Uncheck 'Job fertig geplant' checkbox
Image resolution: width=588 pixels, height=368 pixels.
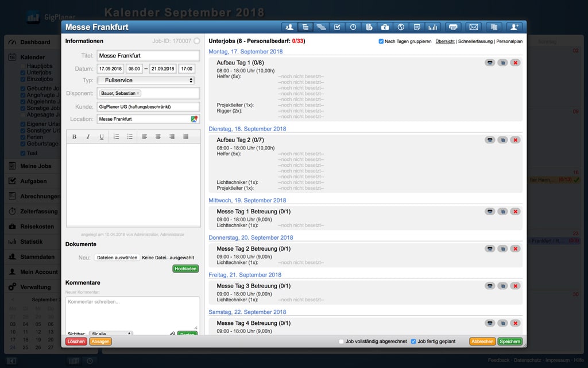413,342
